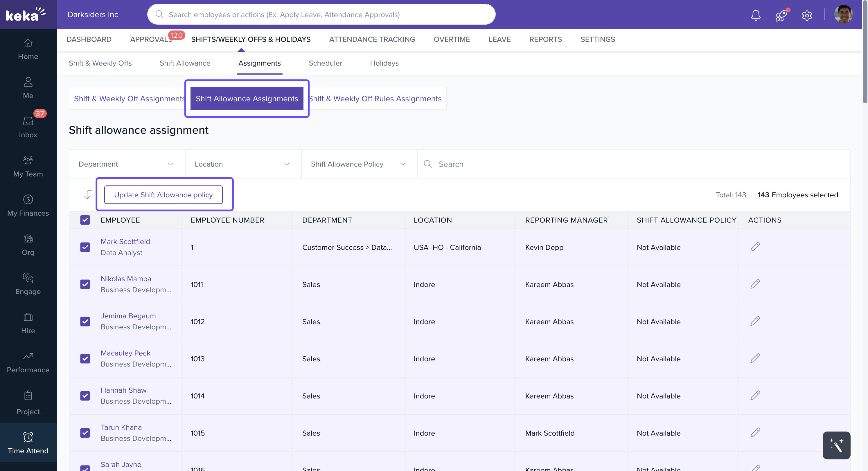Open the Performance sidebar item
The width and height of the screenshot is (868, 471).
28,362
